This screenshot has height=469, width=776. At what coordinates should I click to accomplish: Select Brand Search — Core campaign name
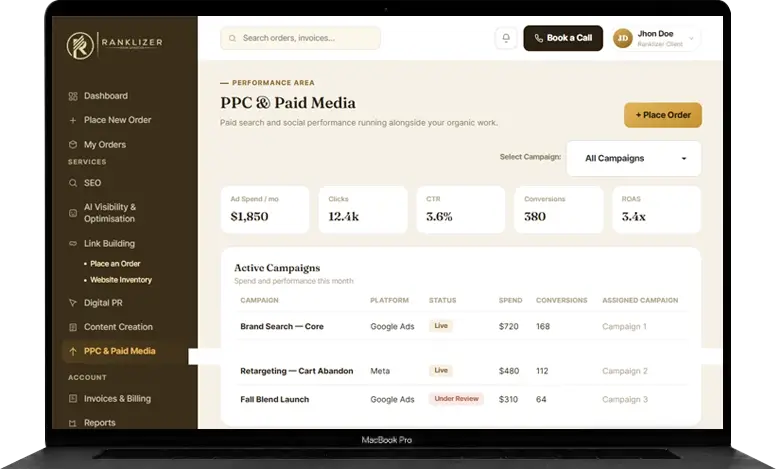[x=282, y=327]
